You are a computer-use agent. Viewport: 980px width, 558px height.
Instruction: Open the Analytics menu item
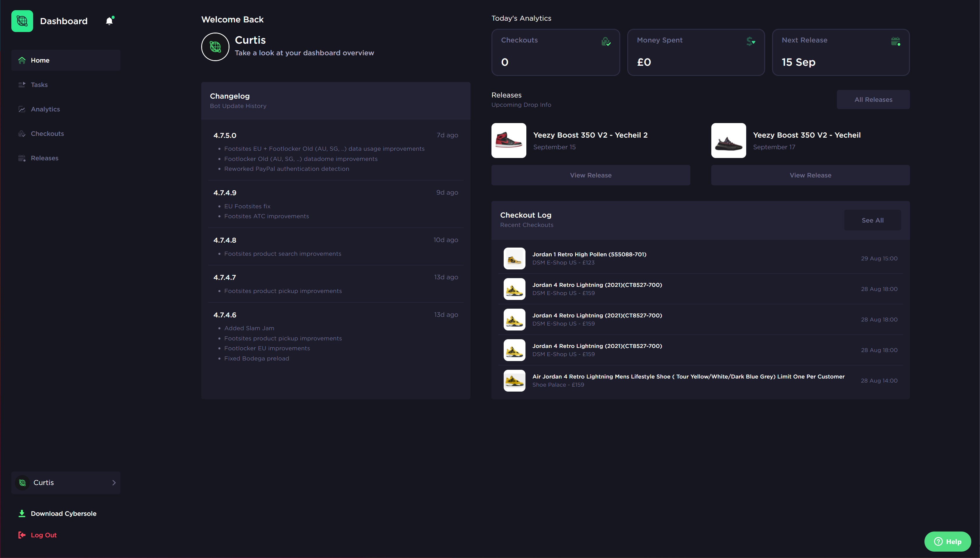tap(66, 109)
